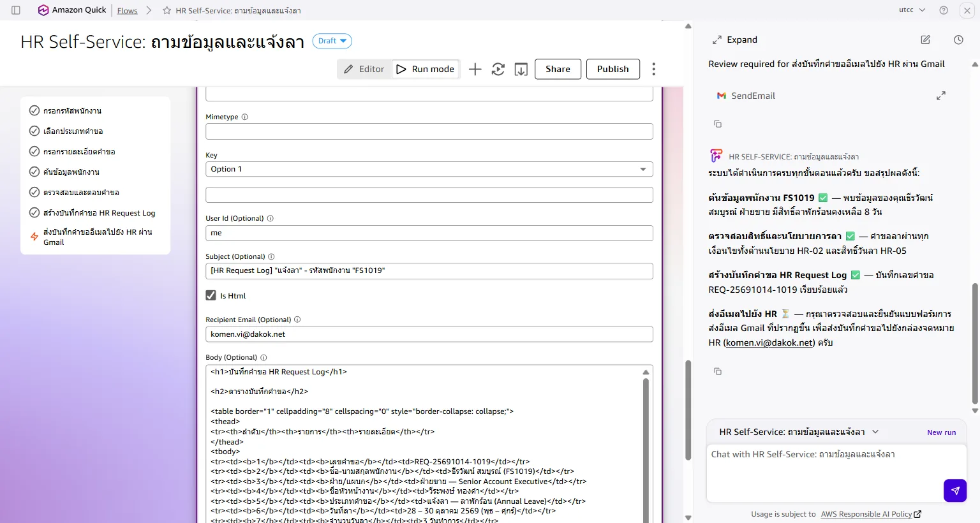Expand the SendEmail card

tap(940, 96)
